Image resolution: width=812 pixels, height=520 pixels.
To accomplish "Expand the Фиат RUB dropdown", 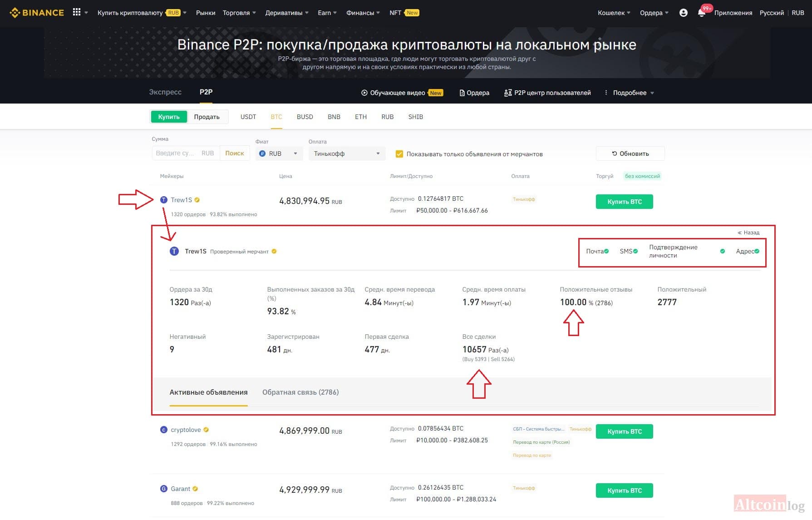I will [279, 154].
